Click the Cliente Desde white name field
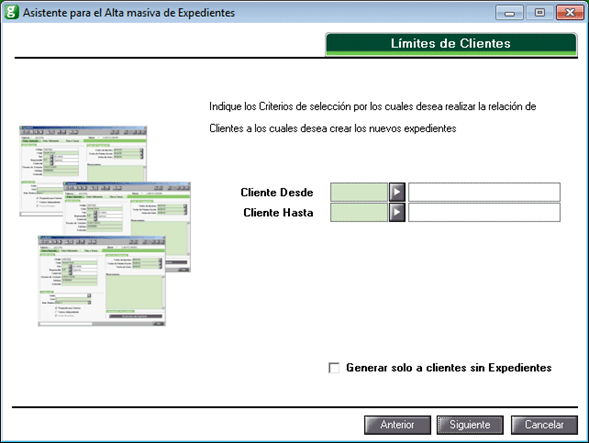Viewport: 589px width, 443px height. click(484, 192)
